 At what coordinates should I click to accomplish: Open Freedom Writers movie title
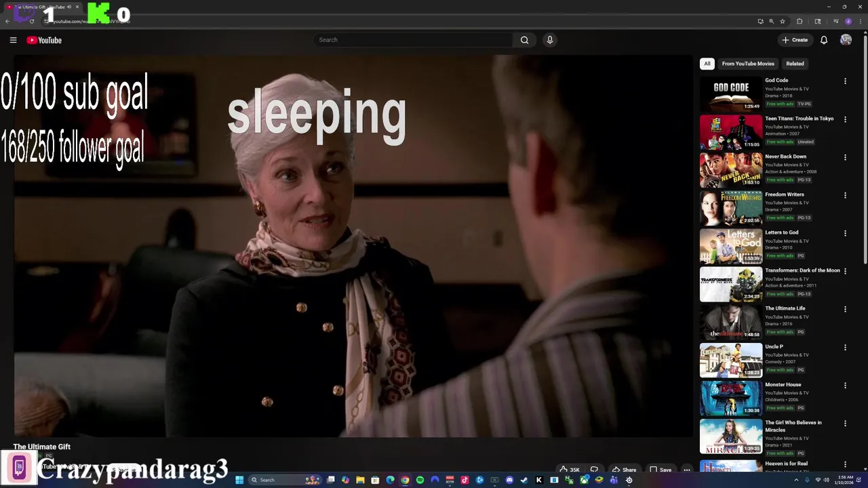coord(785,195)
